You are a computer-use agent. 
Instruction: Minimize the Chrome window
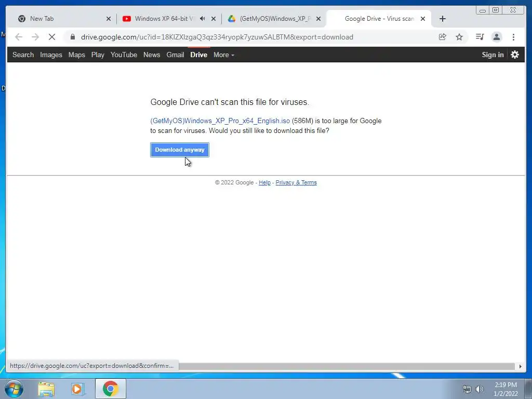(x=483, y=10)
